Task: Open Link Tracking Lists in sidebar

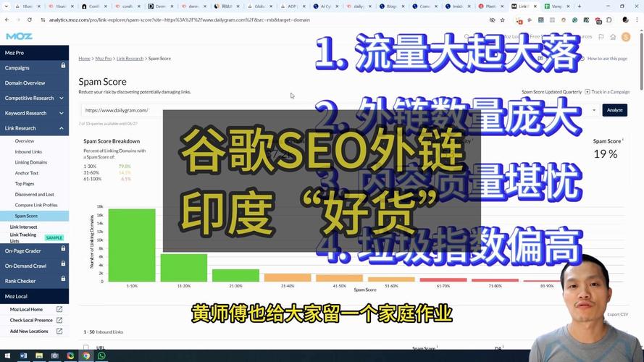Action: tap(23, 237)
